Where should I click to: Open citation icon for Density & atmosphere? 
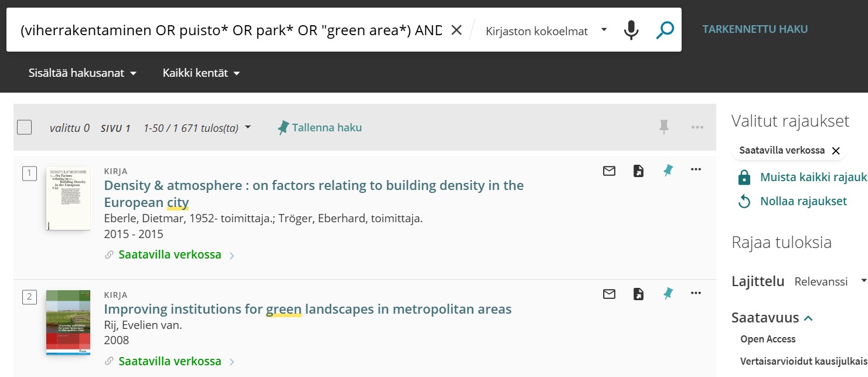click(x=638, y=171)
